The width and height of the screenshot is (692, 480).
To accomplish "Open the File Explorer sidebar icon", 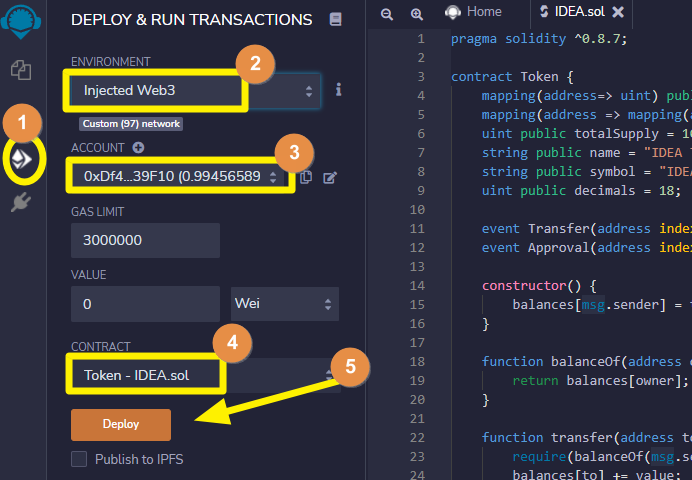I will tap(21, 70).
